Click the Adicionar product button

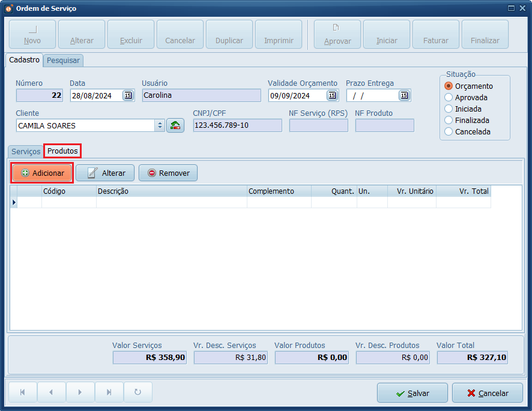[x=42, y=173]
